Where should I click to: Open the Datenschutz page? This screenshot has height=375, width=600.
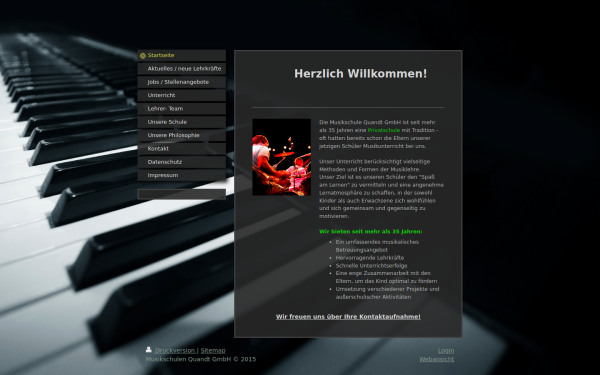click(181, 162)
